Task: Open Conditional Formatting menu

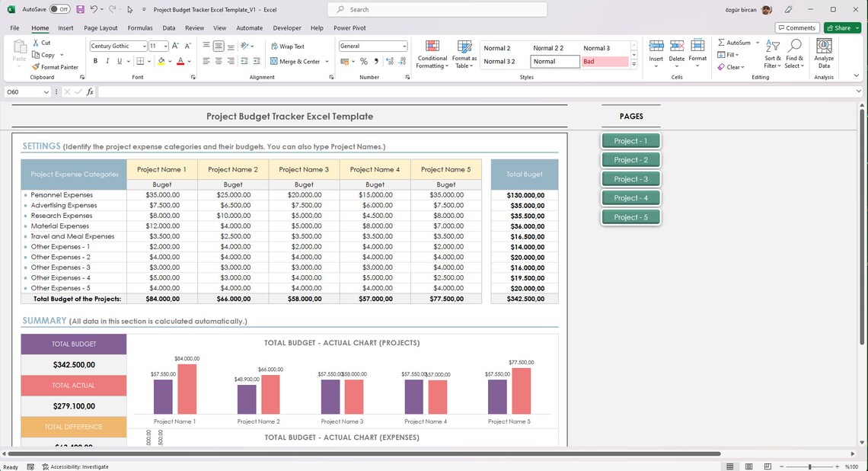Action: (x=432, y=54)
